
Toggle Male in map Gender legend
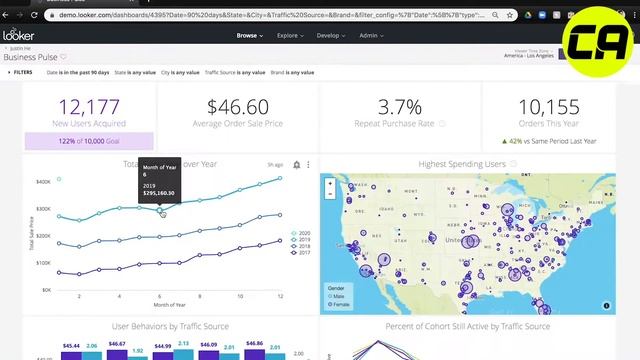coord(336,296)
